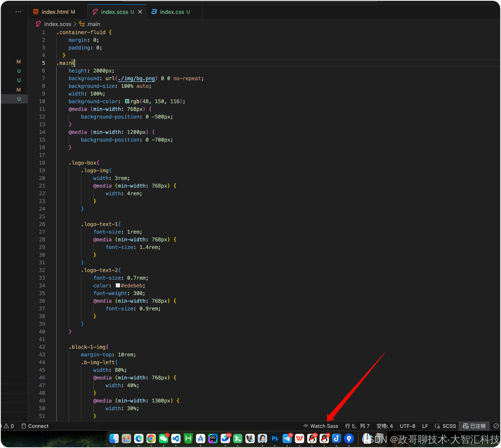Click the #edebeb color swatch

tap(118, 285)
